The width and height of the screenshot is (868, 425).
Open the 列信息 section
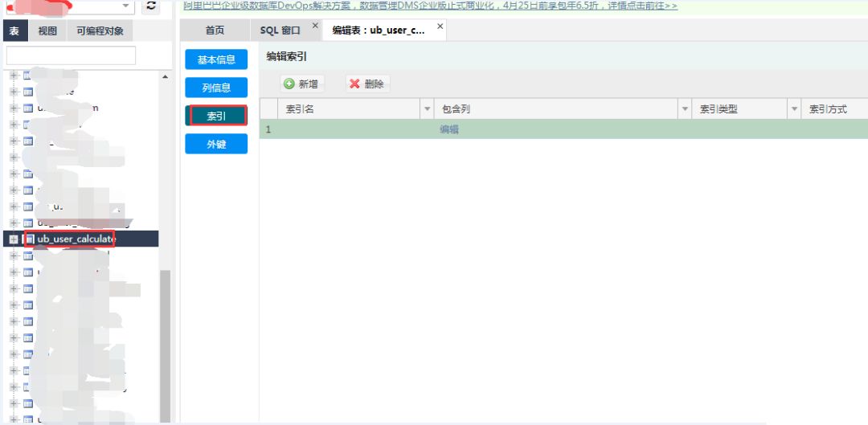216,88
